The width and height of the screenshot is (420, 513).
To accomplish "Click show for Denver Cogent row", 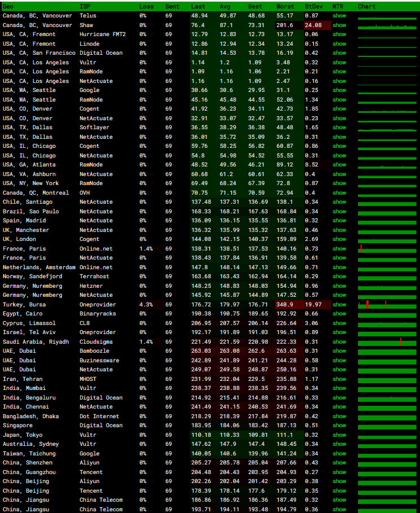I will [339, 109].
